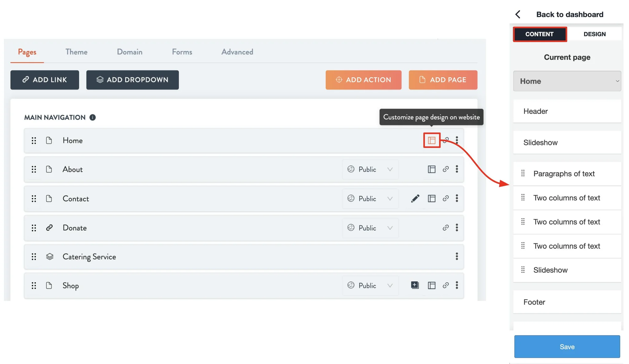Click the blue Save button
Image resolution: width=629 pixels, height=364 pixels.
(567, 346)
